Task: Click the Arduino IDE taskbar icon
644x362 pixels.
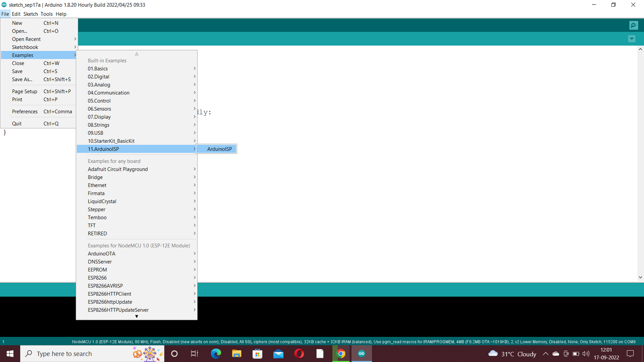Action: click(362, 354)
